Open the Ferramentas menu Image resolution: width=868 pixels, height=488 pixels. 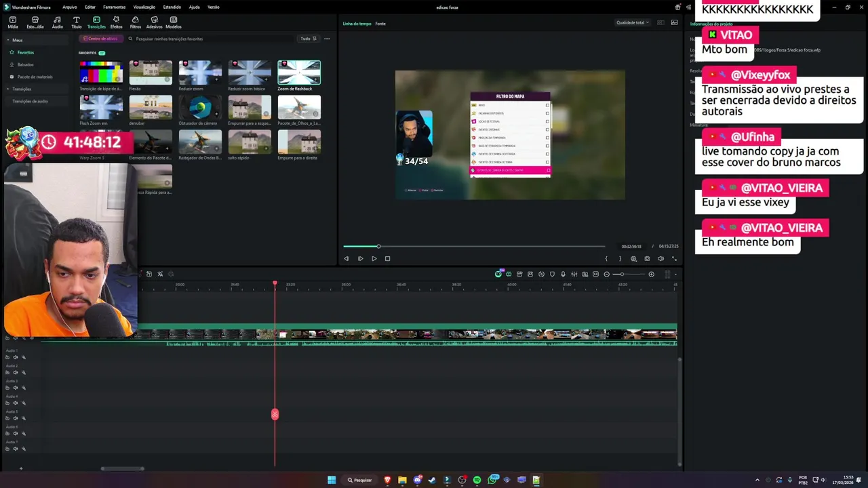(x=114, y=7)
